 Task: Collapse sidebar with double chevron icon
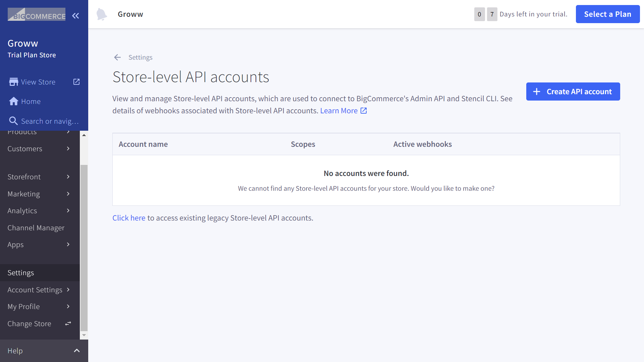[x=75, y=16]
